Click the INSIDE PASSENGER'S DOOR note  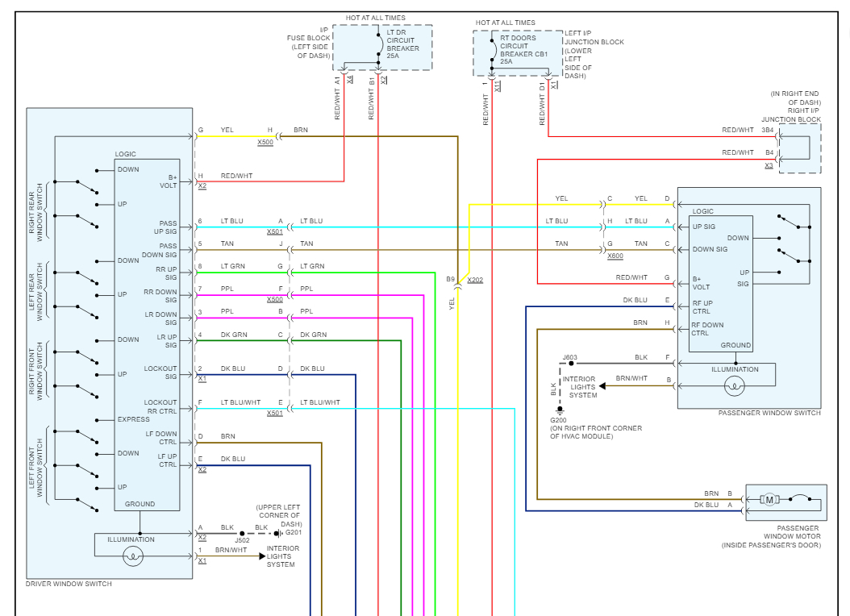(771, 545)
